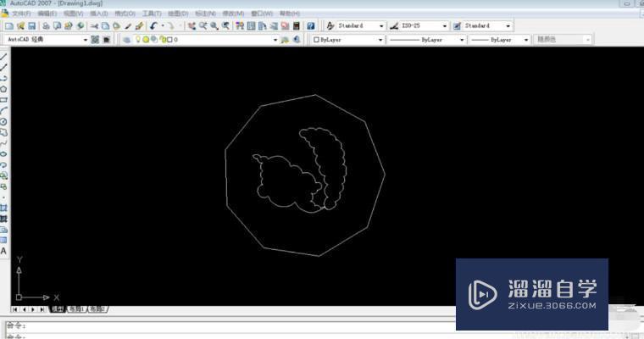The width and height of the screenshot is (644, 339).
Task: Open the 绘图(D) menu
Action: tap(178, 14)
